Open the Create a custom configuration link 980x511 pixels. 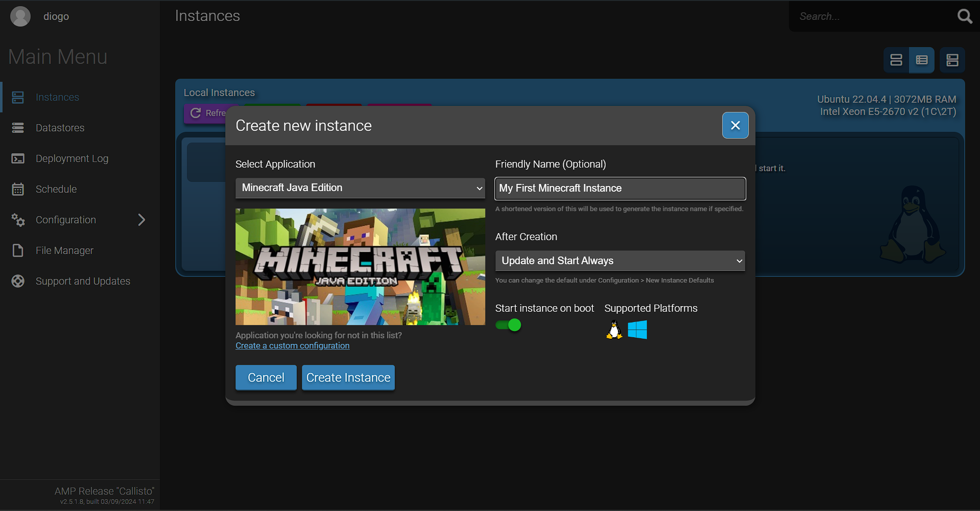(x=292, y=345)
